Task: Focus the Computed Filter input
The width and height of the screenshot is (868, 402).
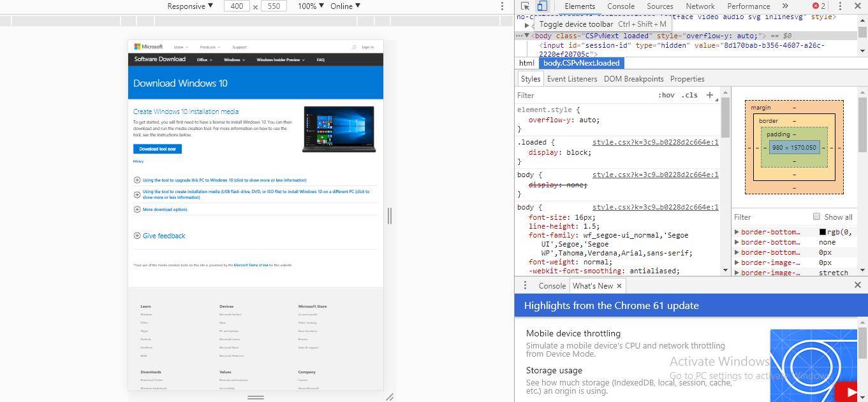Action: click(x=770, y=217)
